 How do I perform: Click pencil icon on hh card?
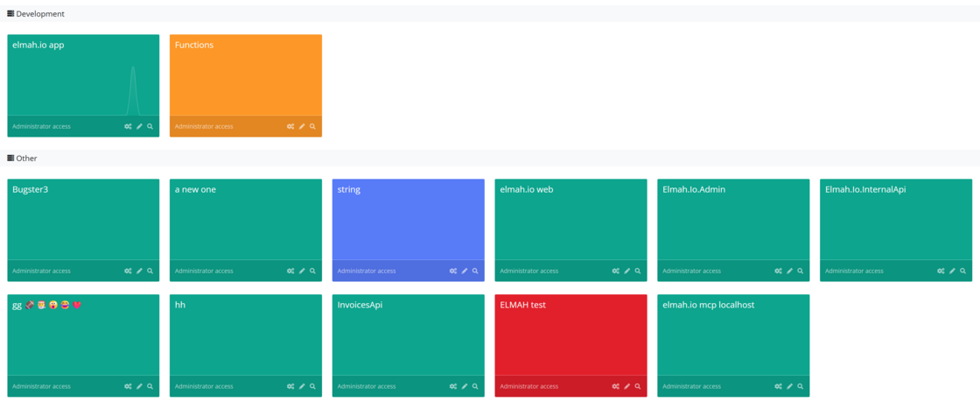pyautogui.click(x=302, y=386)
